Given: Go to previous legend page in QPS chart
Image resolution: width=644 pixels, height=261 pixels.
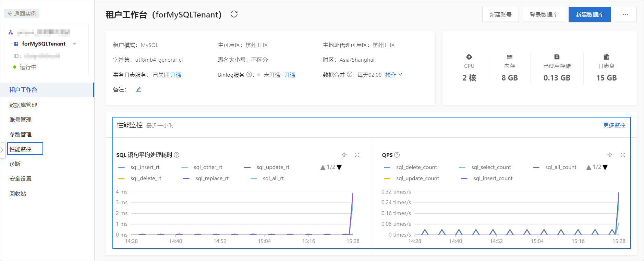Looking at the screenshot, I should tap(588, 167).
